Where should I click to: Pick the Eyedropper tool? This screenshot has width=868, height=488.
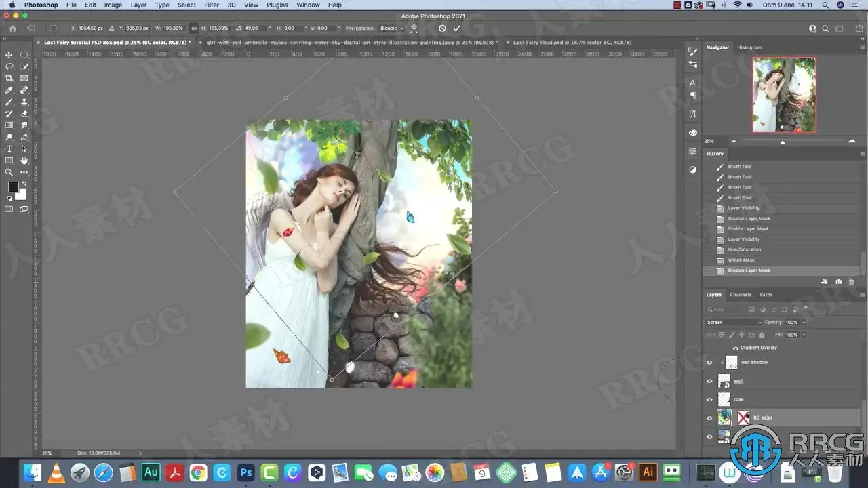pos(9,90)
